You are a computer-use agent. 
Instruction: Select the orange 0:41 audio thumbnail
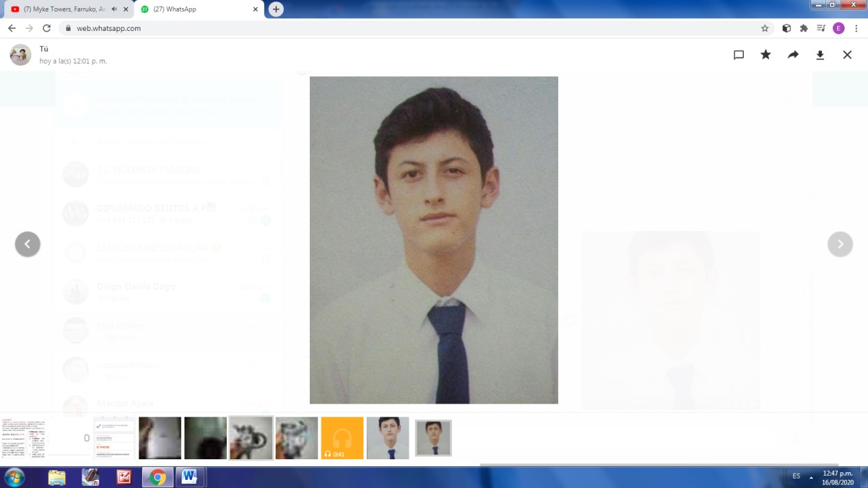(342, 438)
